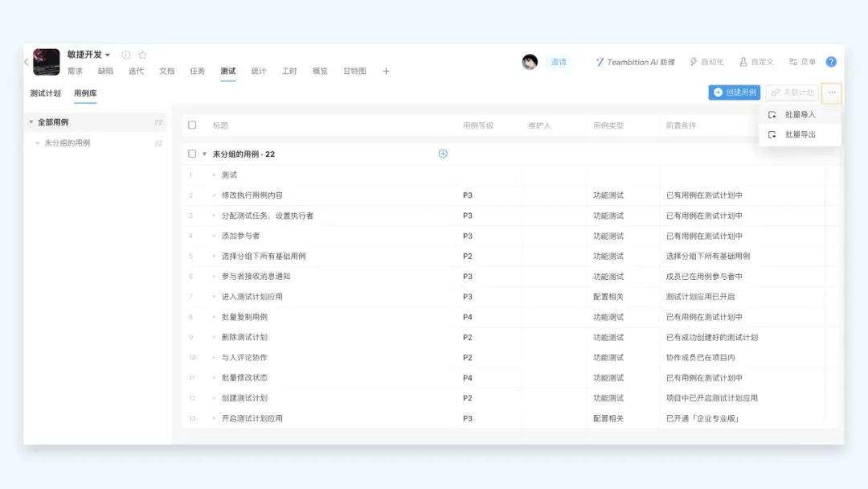The width and height of the screenshot is (868, 489).
Task: Open the 修改执行用例内容 test case row
Action: (x=252, y=195)
